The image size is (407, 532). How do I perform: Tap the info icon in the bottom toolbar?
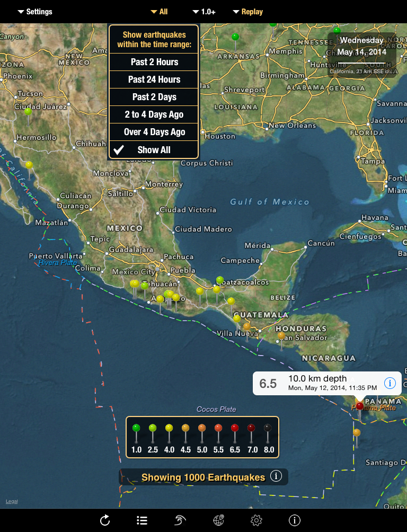(x=294, y=520)
